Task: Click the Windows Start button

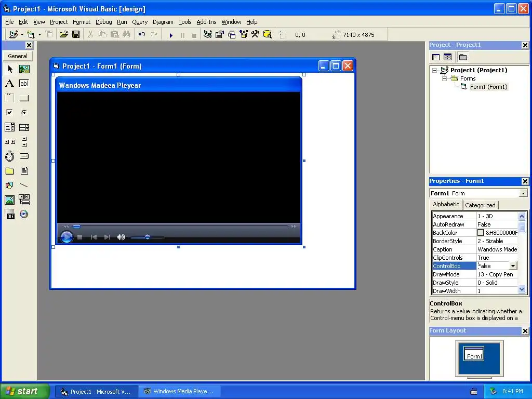Action: point(24,391)
